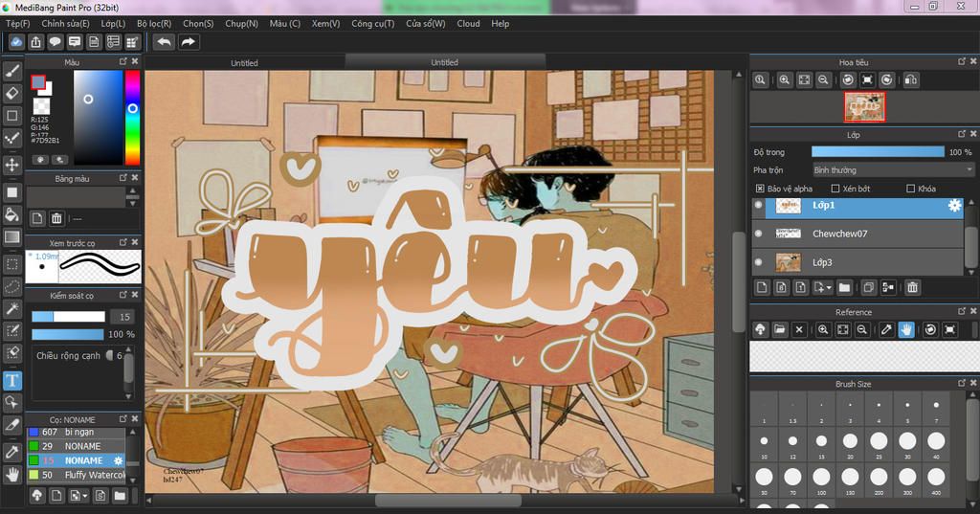
Task: Click the Undo arrow
Action: point(165,42)
